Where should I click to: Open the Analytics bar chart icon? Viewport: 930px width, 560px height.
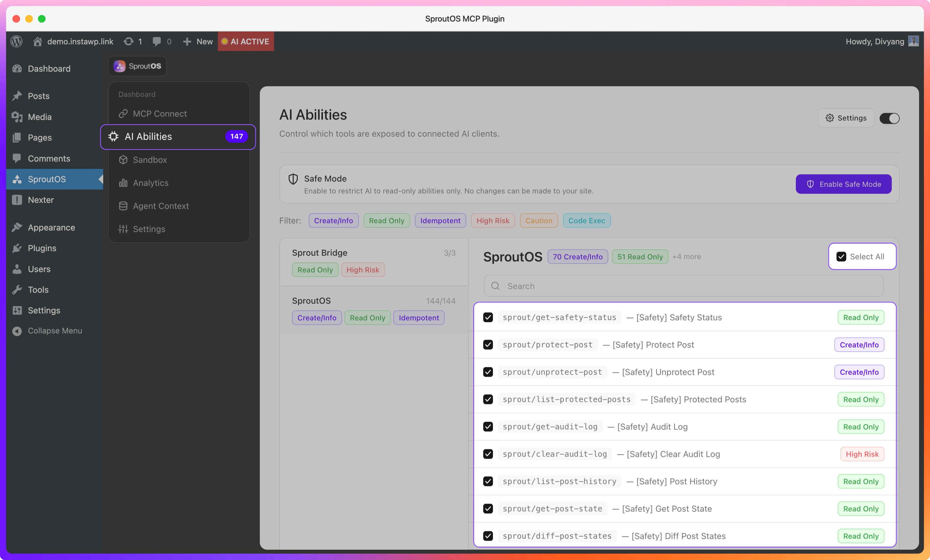123,183
